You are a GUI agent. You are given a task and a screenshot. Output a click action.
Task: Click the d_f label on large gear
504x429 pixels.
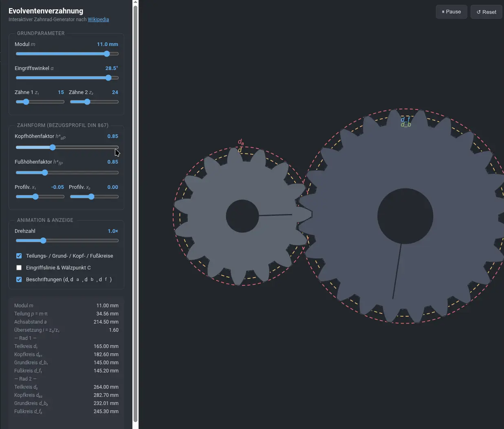(x=405, y=119)
